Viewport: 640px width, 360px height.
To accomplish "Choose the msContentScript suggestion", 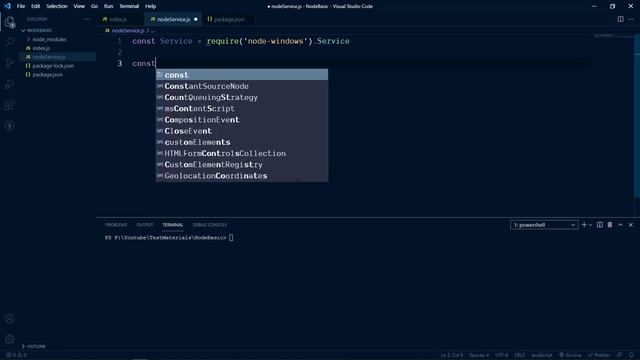I will tap(242, 109).
